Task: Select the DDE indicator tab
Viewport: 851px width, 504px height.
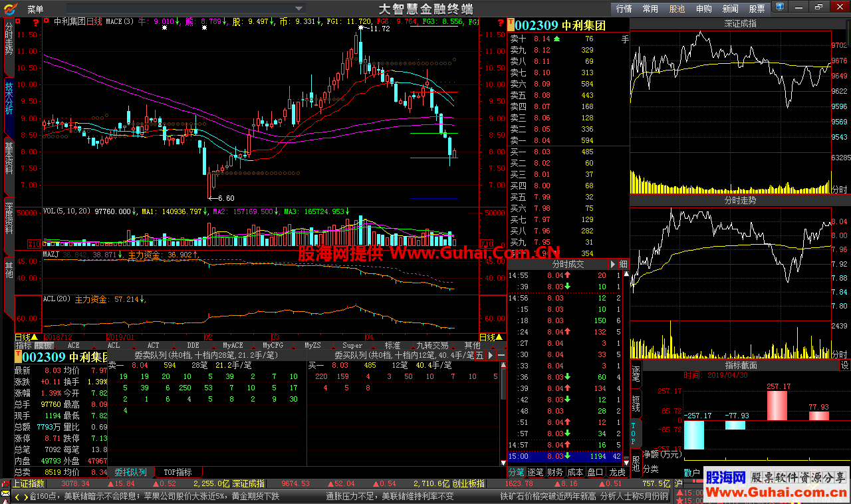Action: pyautogui.click(x=193, y=346)
